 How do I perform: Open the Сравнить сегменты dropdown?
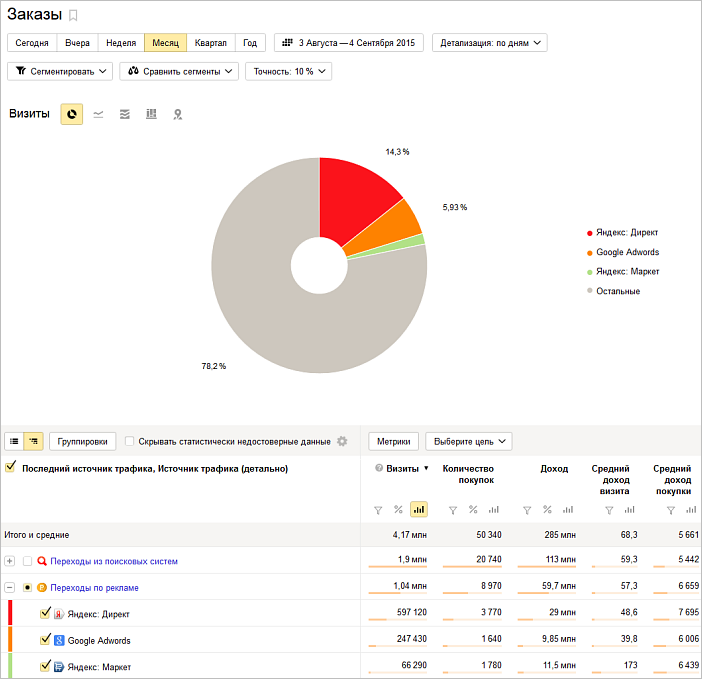[179, 72]
